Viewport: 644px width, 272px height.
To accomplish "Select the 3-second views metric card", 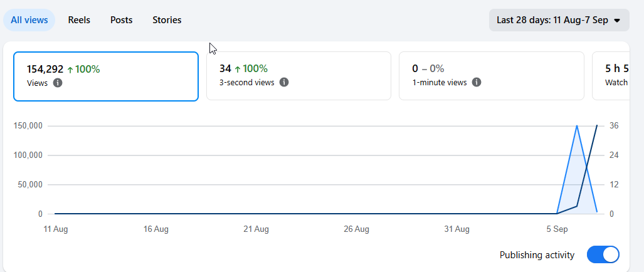I will [x=298, y=76].
